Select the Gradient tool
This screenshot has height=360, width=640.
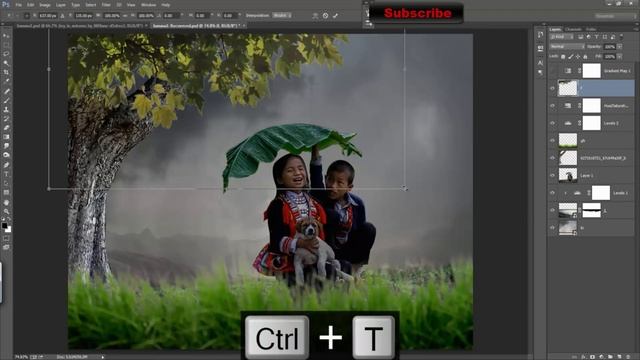[6, 137]
